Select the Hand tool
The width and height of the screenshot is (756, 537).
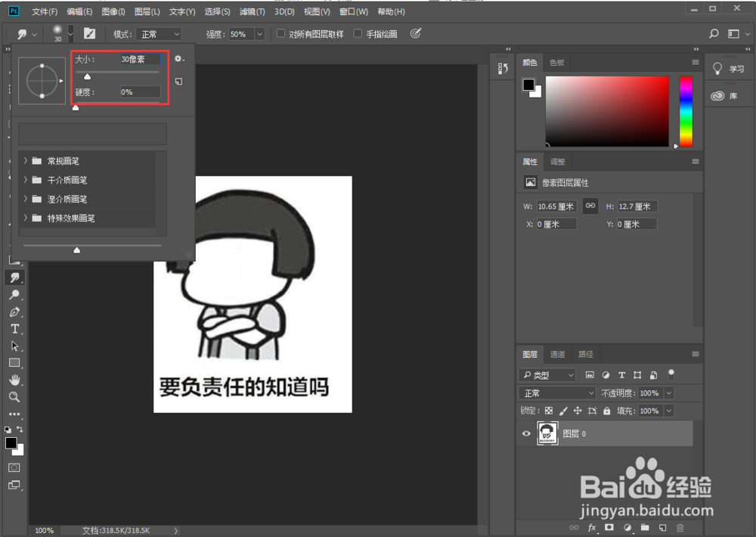(14, 380)
